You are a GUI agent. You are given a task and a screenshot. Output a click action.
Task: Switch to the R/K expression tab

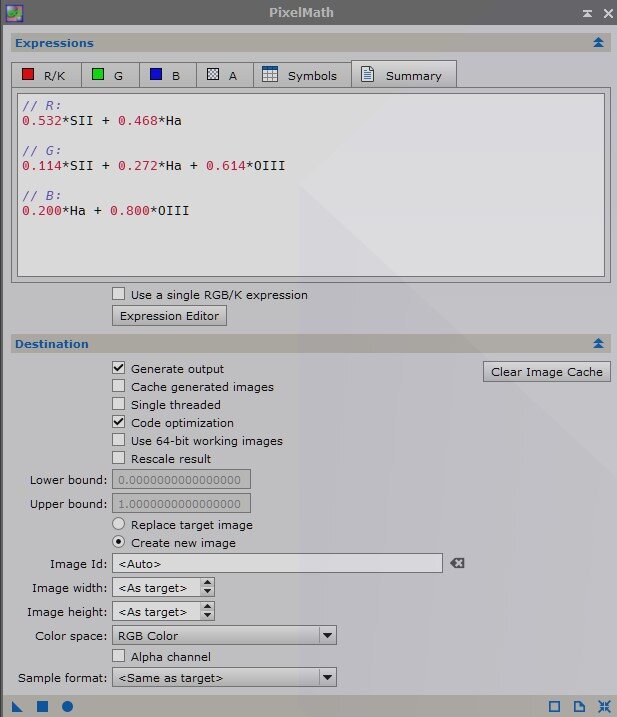coord(46,75)
